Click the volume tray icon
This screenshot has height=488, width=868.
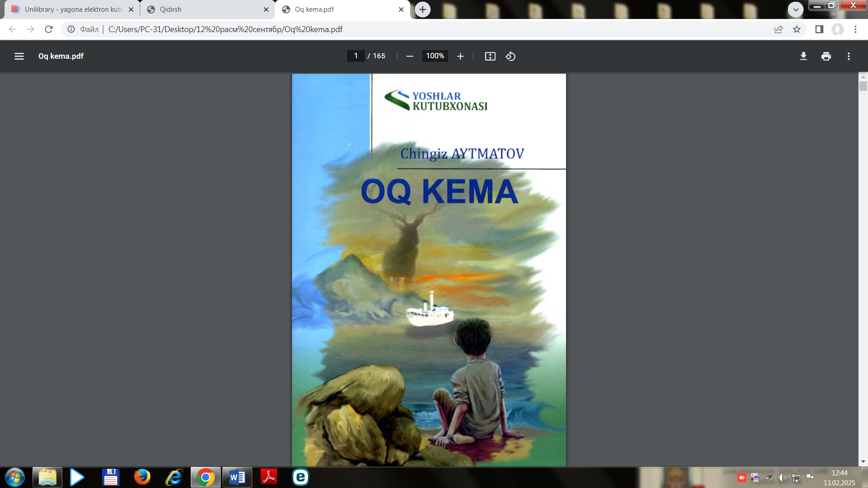coord(783,478)
